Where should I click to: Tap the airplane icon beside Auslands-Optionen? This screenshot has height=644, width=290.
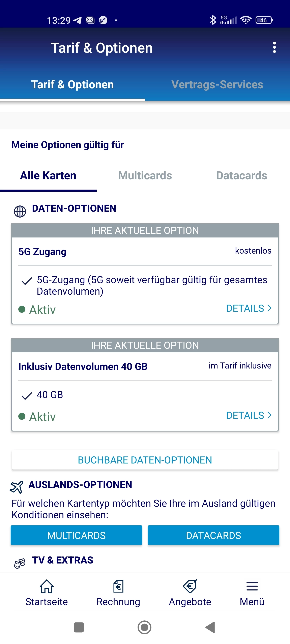point(17,487)
